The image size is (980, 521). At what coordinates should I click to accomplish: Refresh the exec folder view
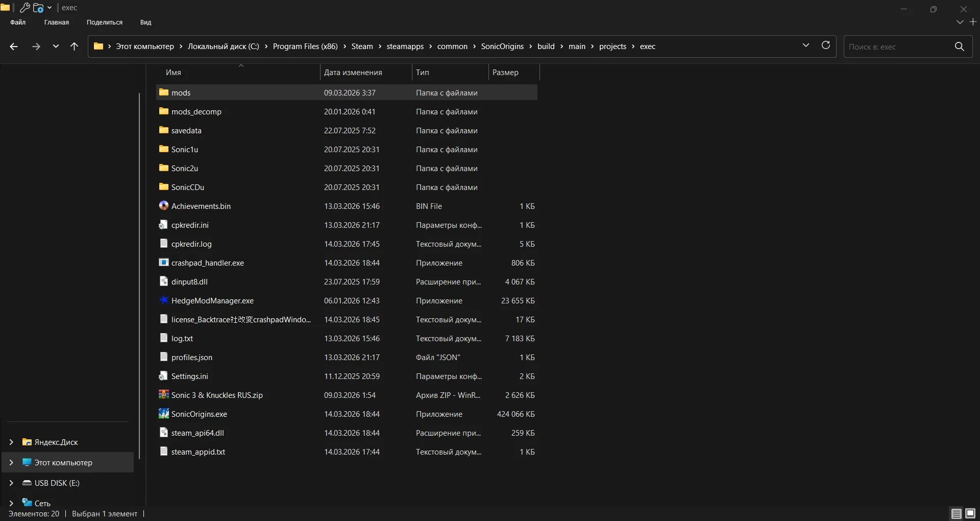click(825, 45)
